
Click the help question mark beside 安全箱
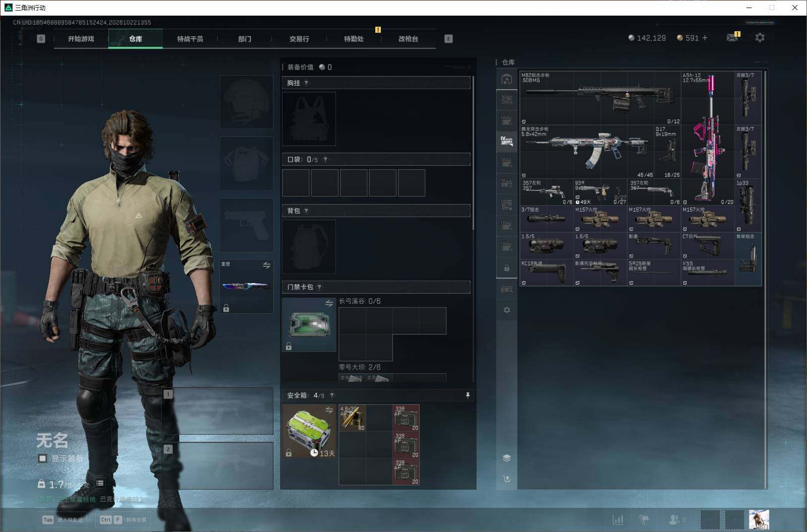(331, 395)
